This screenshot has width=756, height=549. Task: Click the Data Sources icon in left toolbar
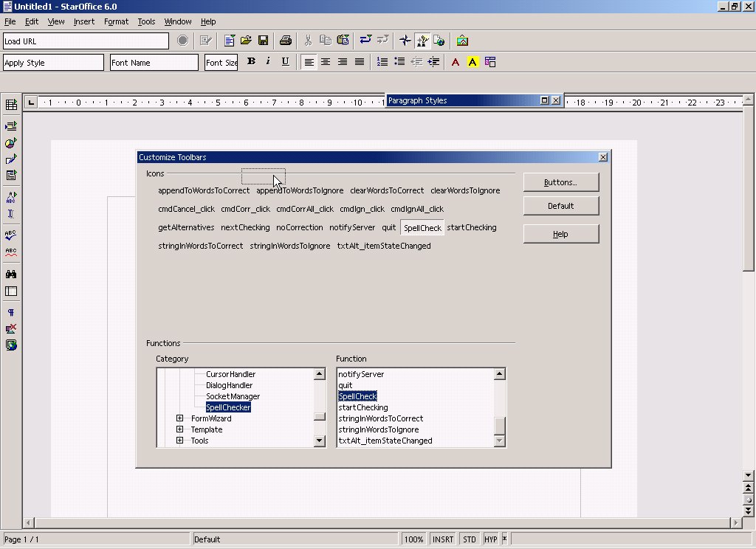point(11,291)
